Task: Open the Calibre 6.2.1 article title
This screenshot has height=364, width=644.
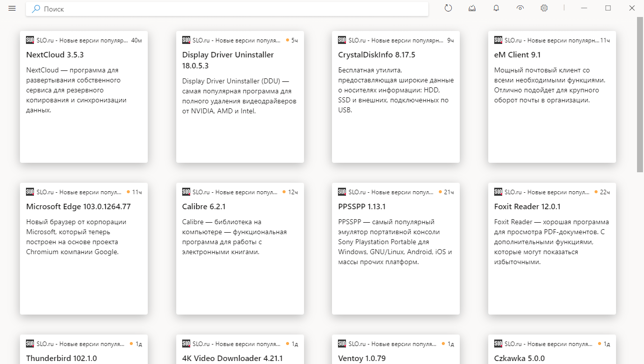Action: (204, 206)
